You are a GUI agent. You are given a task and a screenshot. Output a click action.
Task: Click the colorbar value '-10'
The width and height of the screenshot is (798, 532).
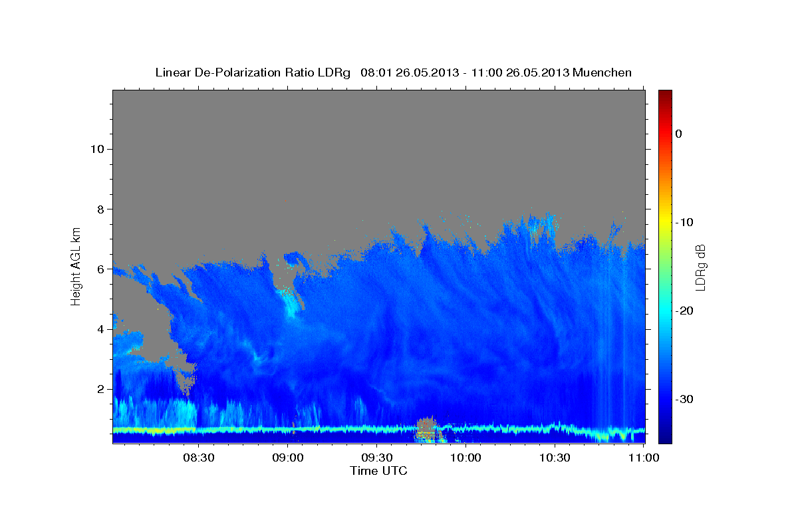pyautogui.click(x=684, y=222)
